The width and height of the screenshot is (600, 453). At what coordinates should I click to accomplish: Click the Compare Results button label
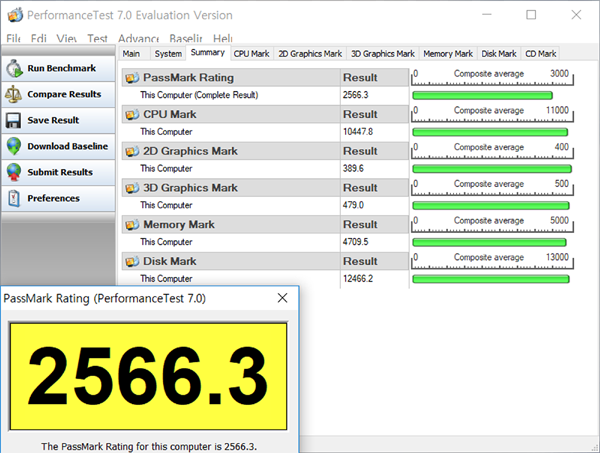(64, 94)
